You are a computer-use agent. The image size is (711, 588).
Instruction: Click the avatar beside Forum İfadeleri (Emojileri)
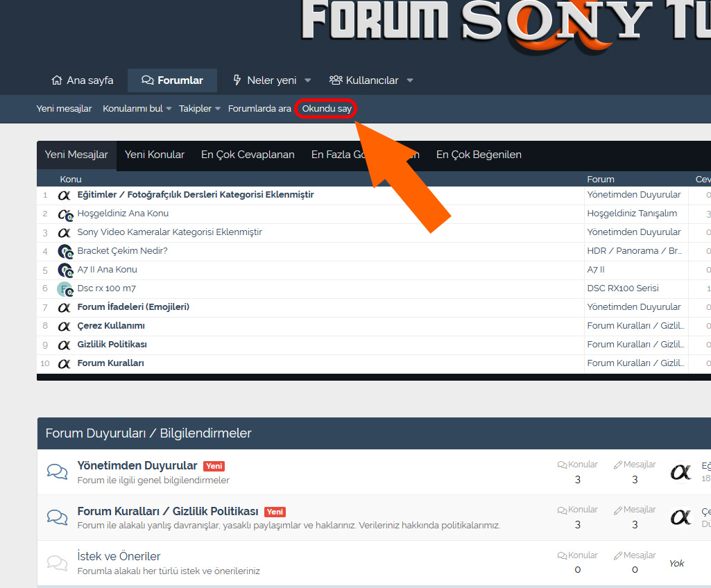pyautogui.click(x=65, y=308)
